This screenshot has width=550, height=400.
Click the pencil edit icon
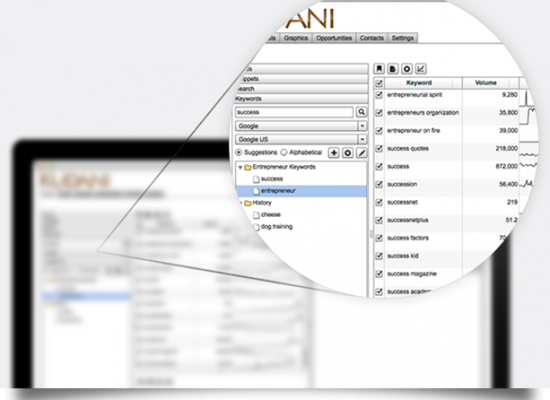(x=362, y=153)
